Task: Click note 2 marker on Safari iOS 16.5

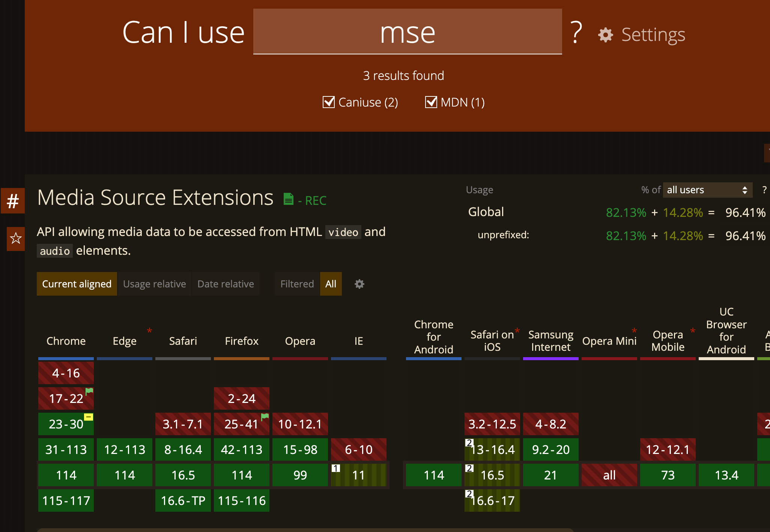Action: point(469,468)
